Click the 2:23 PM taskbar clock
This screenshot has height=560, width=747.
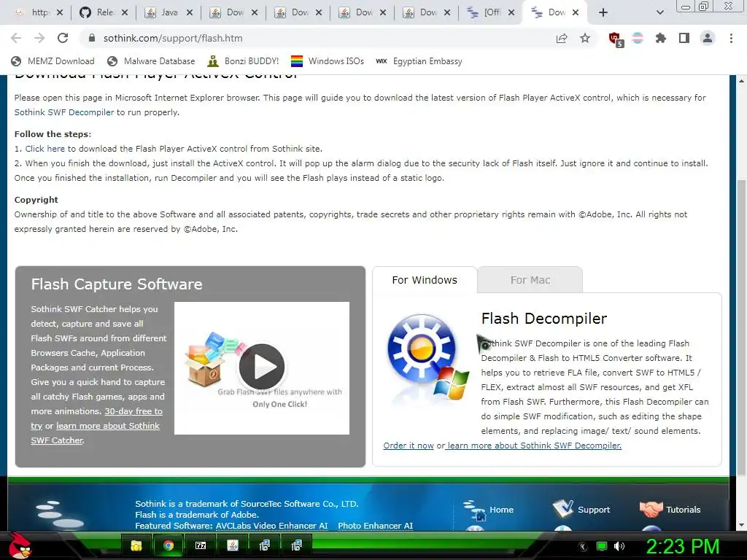[x=682, y=546]
